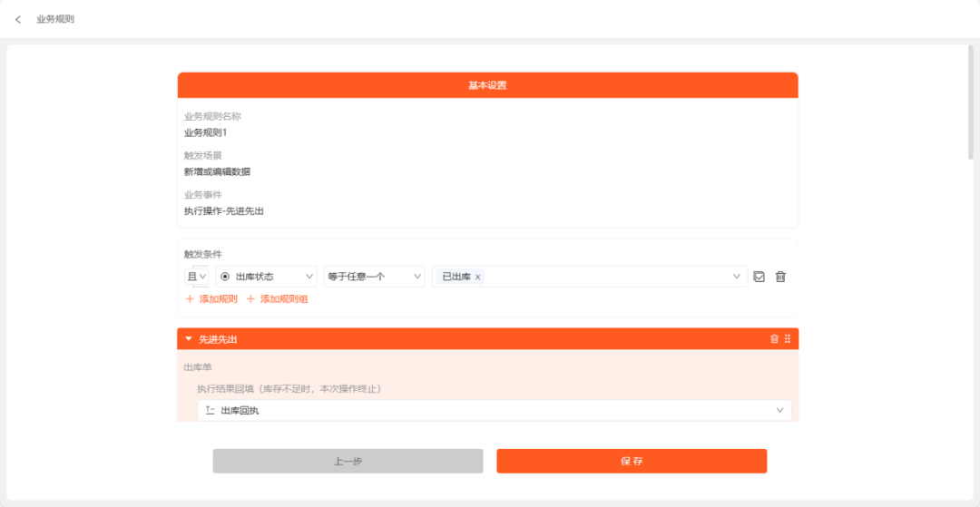Viewport: 980px width, 507px height.
Task: Open the 出库状态 field dropdown
Action: point(266,277)
